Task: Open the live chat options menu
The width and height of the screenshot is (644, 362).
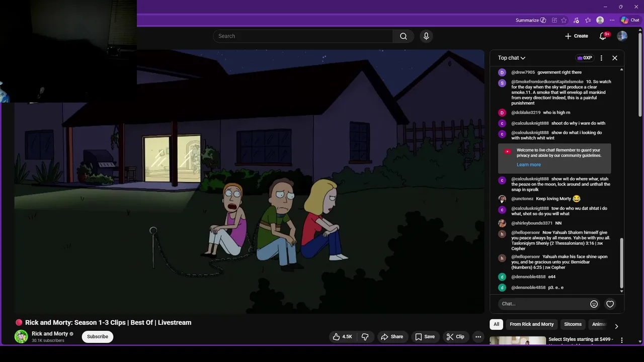Action: [601, 58]
